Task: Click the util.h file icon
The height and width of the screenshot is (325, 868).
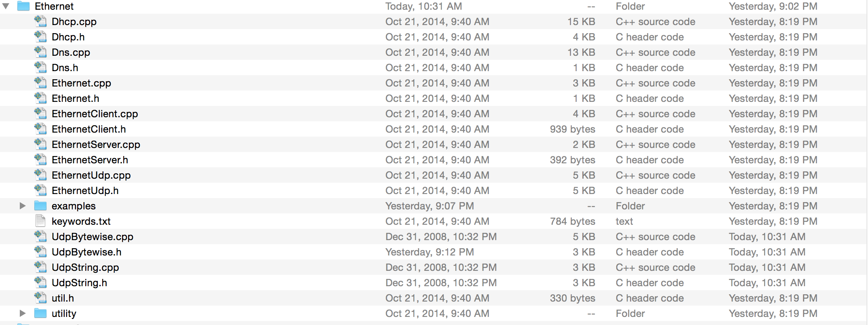Action: tap(40, 298)
